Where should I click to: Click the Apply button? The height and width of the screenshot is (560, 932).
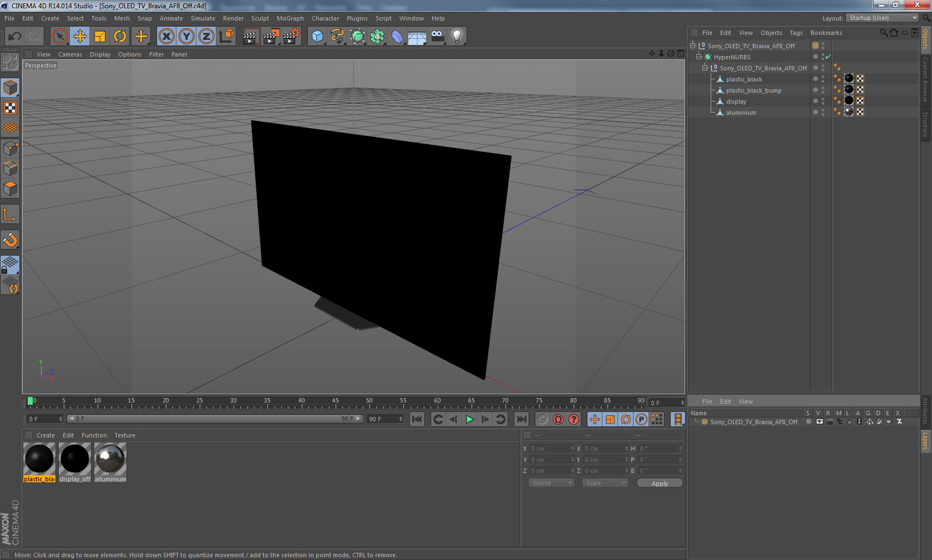pos(660,483)
